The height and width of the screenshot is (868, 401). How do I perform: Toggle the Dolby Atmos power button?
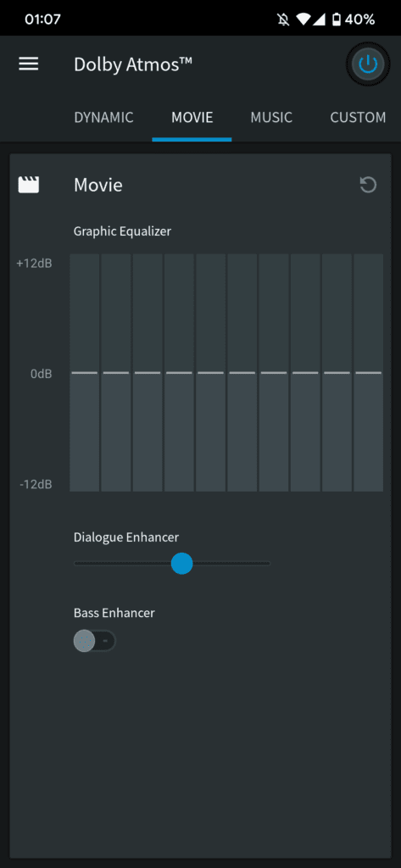[x=368, y=64]
